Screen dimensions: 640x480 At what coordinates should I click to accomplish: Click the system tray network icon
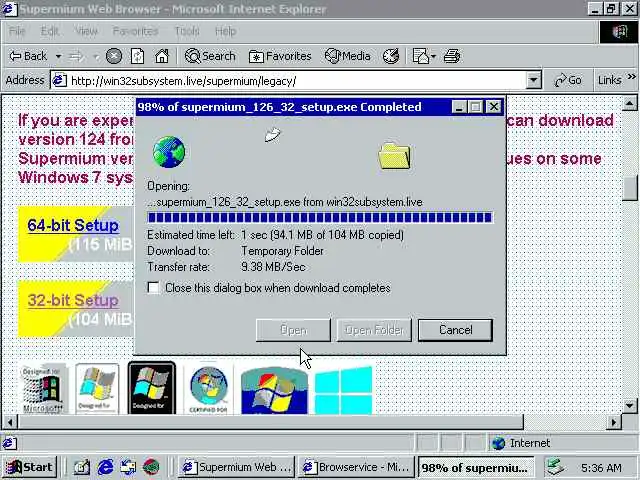point(555,467)
